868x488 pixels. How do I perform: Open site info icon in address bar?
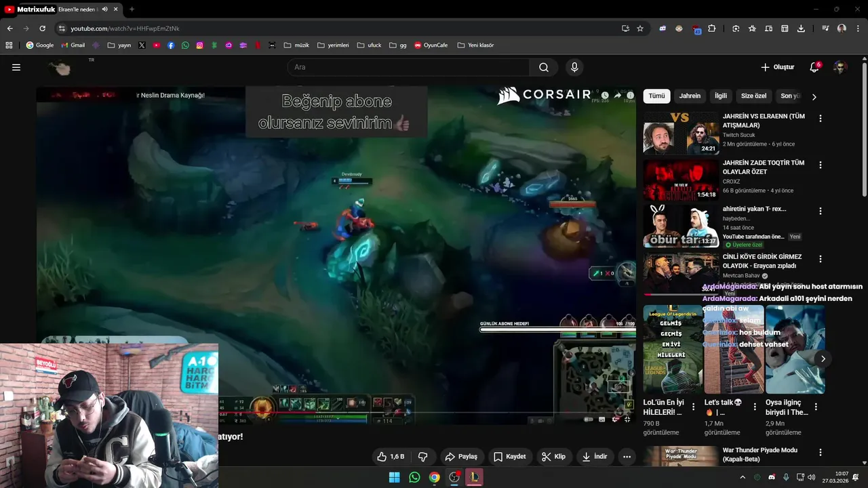62,28
